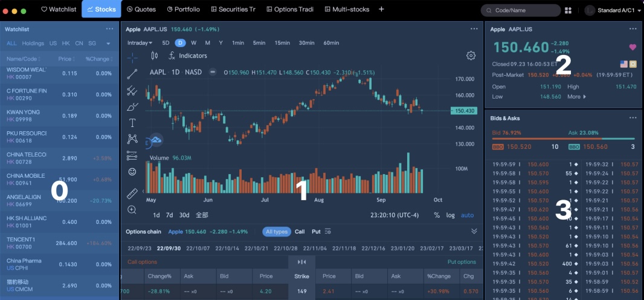Viewport: 644px width, 300px height.
Task: Open the Indicators button
Action: point(188,56)
